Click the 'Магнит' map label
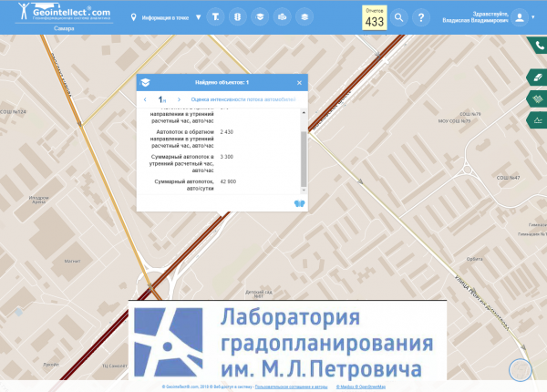This screenshot has height=392, width=547. pyautogui.click(x=73, y=261)
